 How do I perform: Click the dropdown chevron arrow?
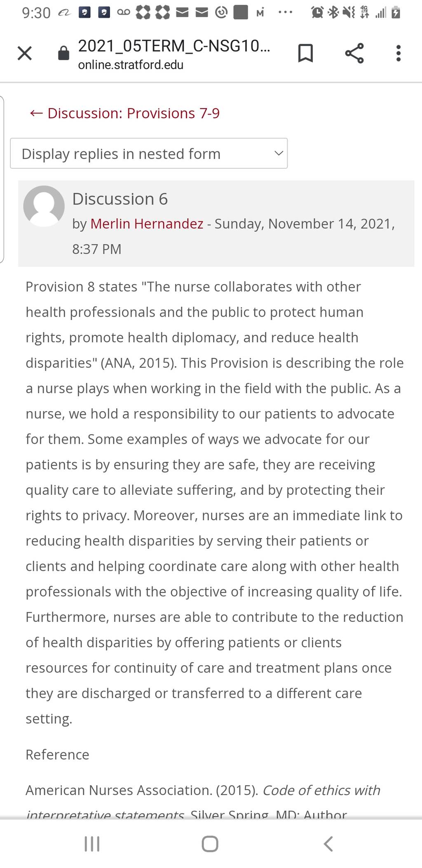click(x=279, y=153)
